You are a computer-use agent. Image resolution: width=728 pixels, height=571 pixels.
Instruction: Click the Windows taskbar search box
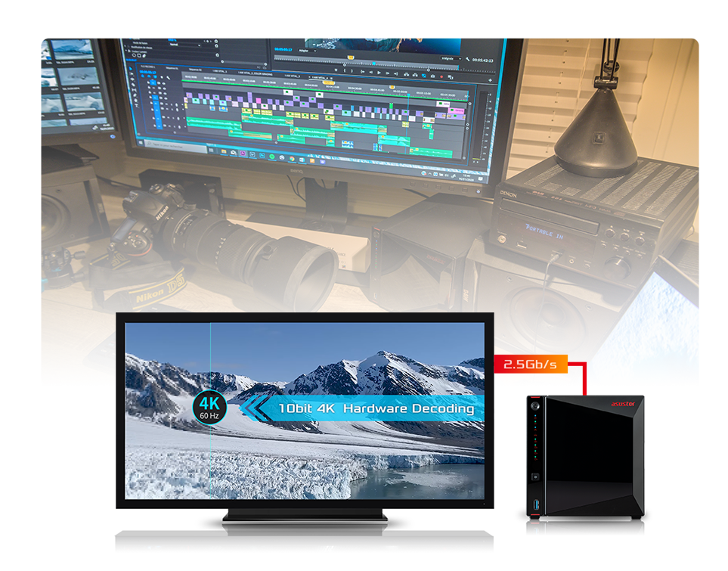click(x=175, y=147)
